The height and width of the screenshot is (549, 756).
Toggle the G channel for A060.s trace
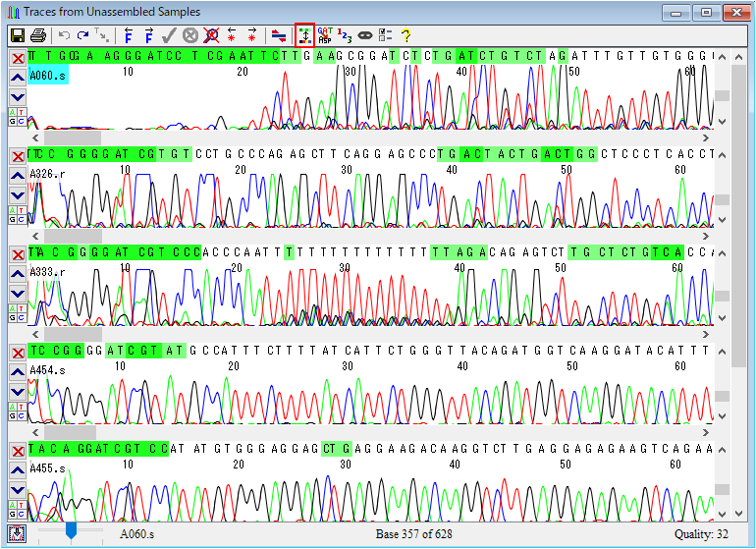tap(13, 121)
